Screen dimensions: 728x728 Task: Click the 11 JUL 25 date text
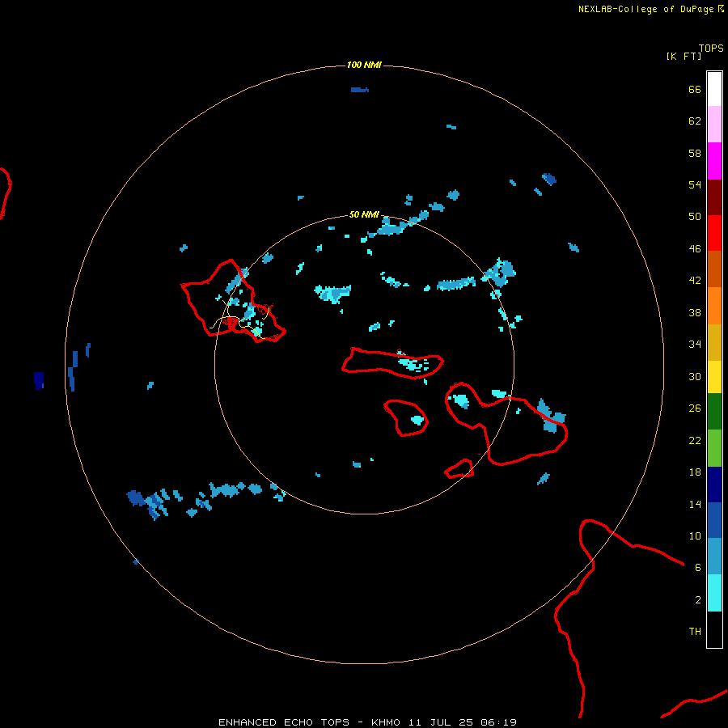point(441,722)
